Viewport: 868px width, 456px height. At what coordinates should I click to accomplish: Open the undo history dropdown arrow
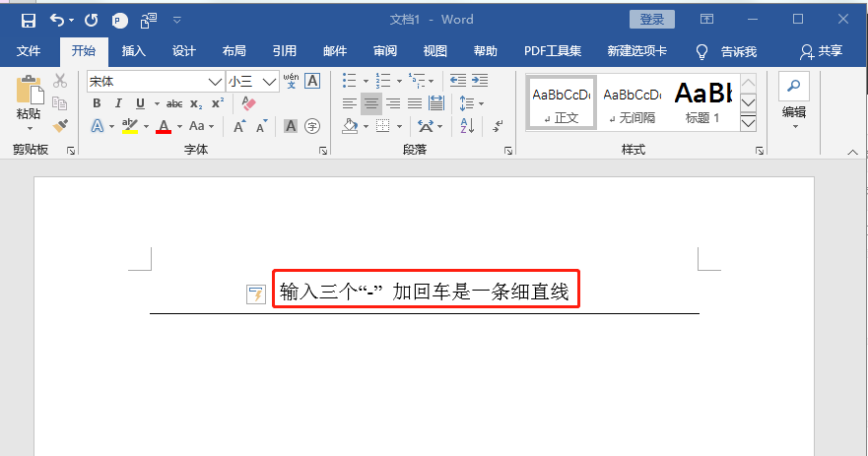point(71,21)
